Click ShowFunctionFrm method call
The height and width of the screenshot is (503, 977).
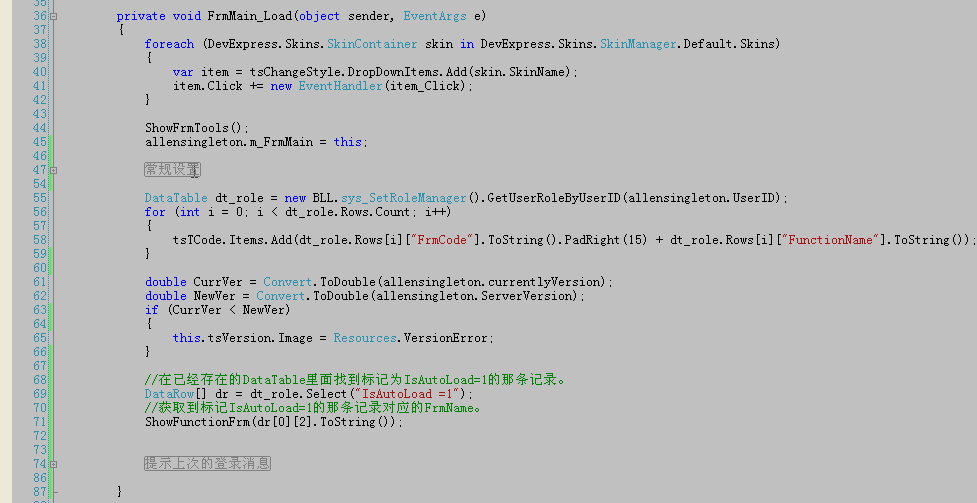pyautogui.click(x=196, y=422)
